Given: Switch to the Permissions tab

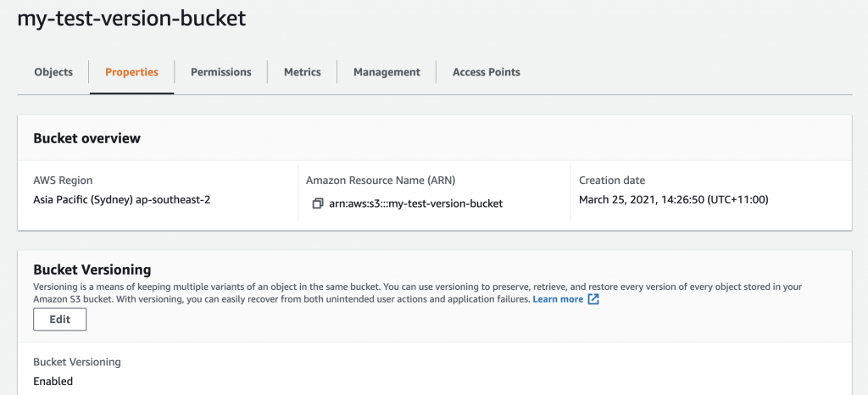Looking at the screenshot, I should 221,72.
